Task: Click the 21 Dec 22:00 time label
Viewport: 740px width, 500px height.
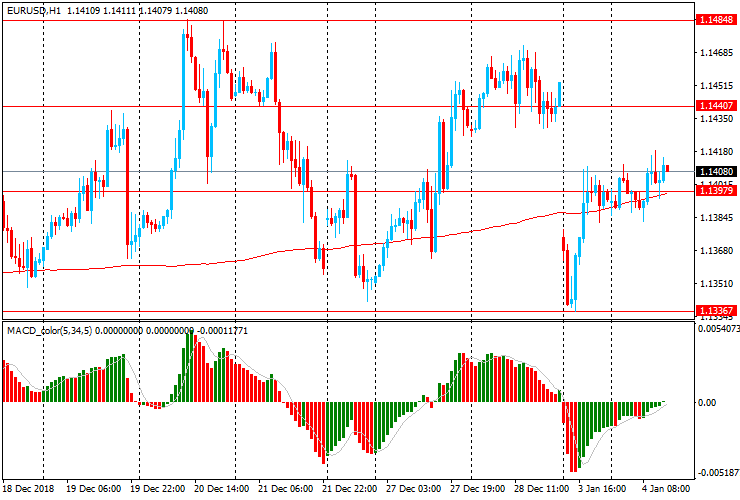Action: [x=349, y=491]
